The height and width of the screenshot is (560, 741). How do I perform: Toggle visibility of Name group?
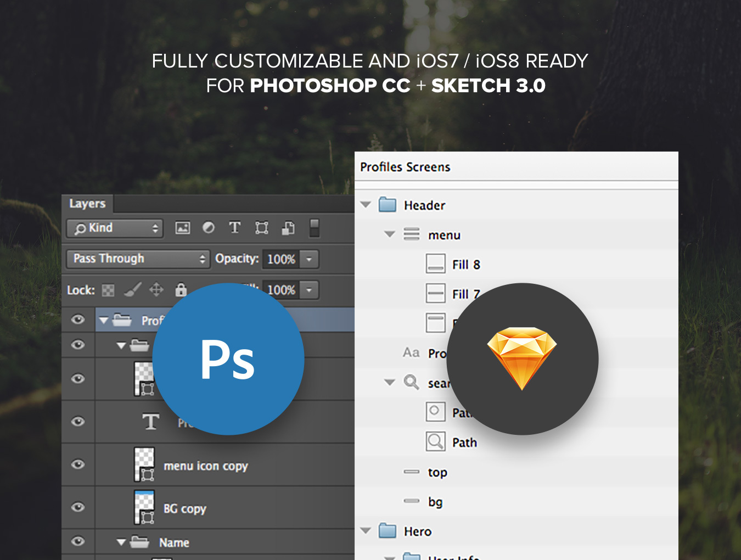tap(78, 541)
